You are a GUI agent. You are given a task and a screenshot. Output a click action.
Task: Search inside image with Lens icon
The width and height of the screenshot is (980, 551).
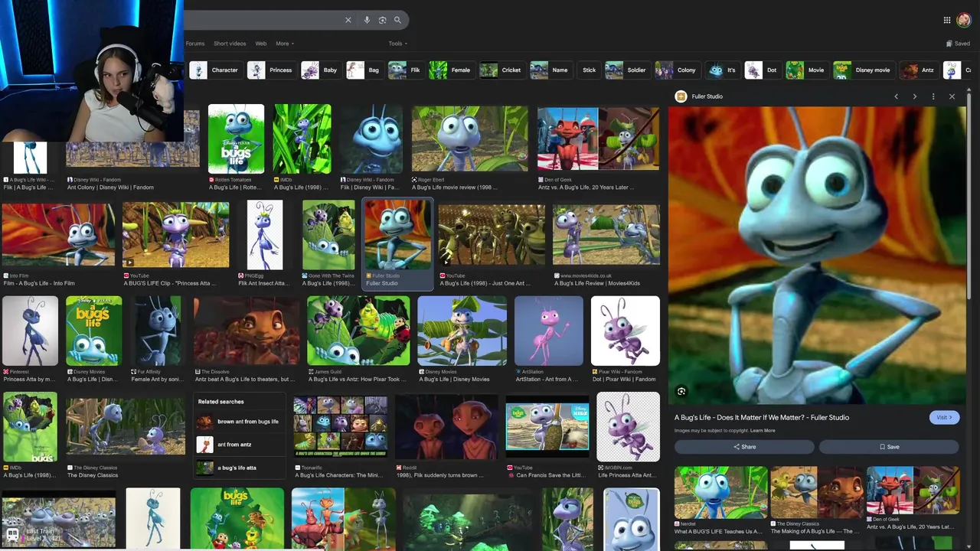[681, 392]
